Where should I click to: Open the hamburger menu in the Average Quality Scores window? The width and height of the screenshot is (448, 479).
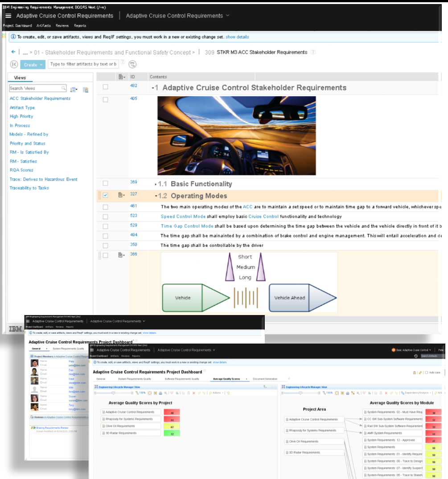[92, 350]
